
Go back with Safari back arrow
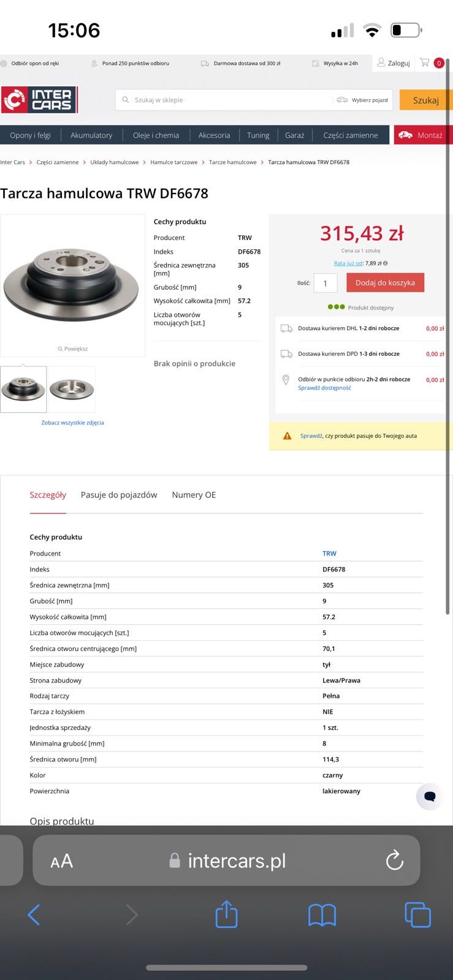tap(34, 915)
